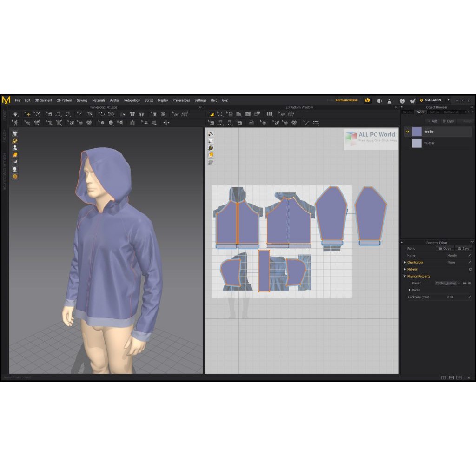Toggle the checkmark beside Hoodie fabric
This screenshot has width=476, height=476.
pyautogui.click(x=408, y=132)
